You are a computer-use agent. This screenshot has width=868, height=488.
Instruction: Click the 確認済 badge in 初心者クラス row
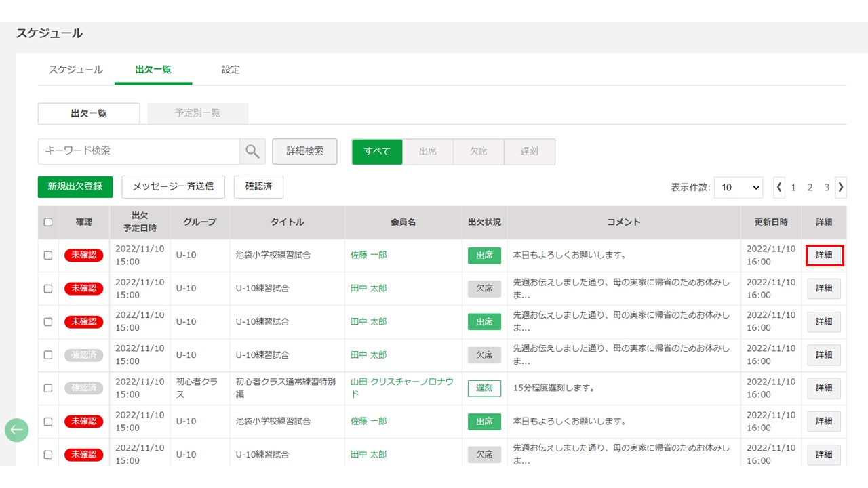click(84, 388)
